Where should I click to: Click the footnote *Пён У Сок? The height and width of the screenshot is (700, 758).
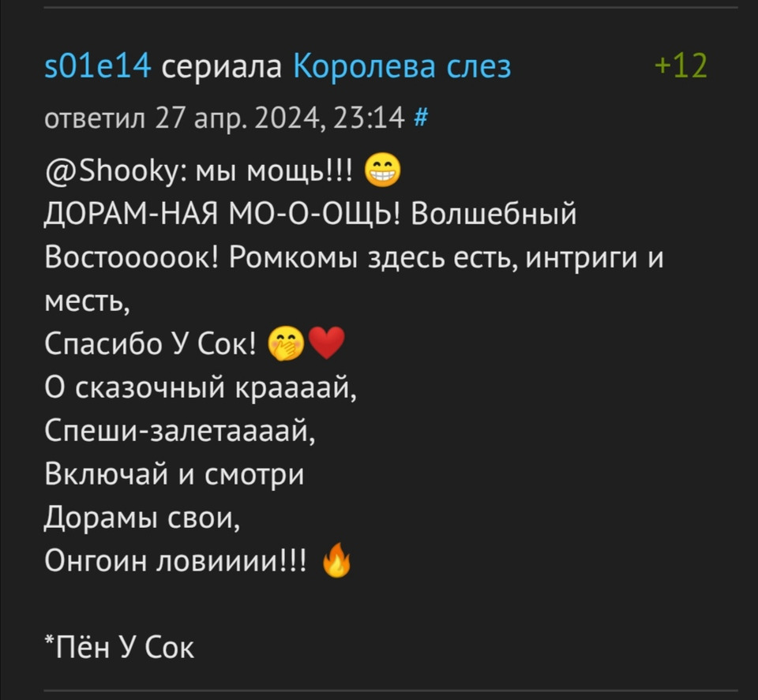[119, 647]
